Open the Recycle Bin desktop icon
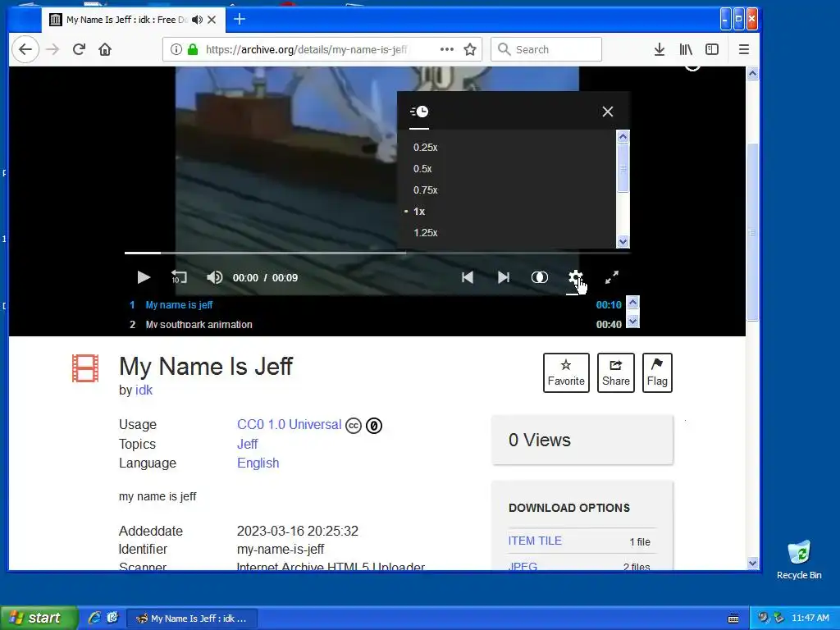The image size is (840, 630). pos(799,560)
